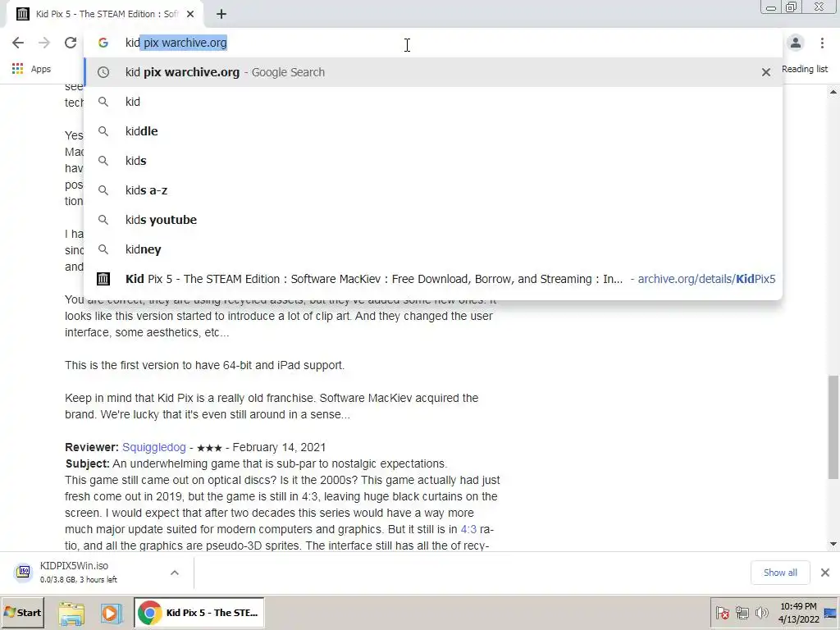
Task: Click the browser back arrow
Action: click(18, 43)
